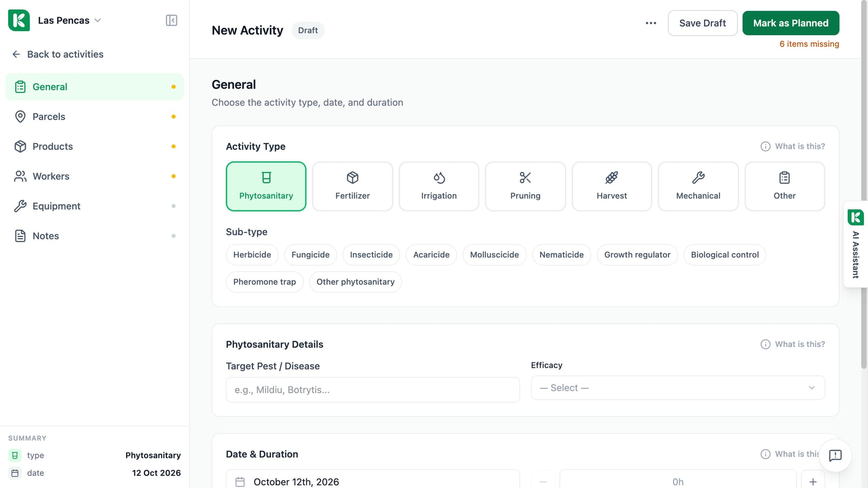Select the Other activity type card
The image size is (868, 488).
click(x=784, y=186)
